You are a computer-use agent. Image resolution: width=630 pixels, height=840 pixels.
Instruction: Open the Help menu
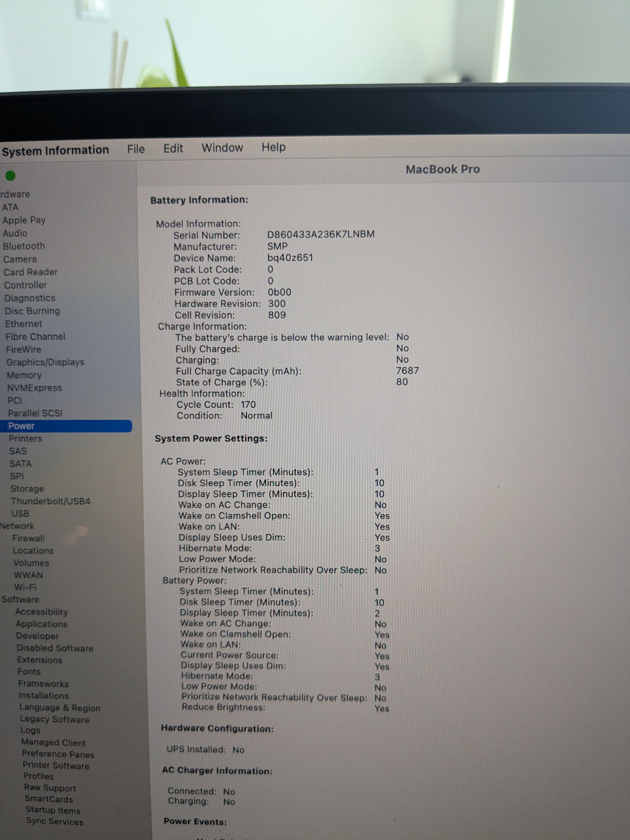[x=273, y=147]
